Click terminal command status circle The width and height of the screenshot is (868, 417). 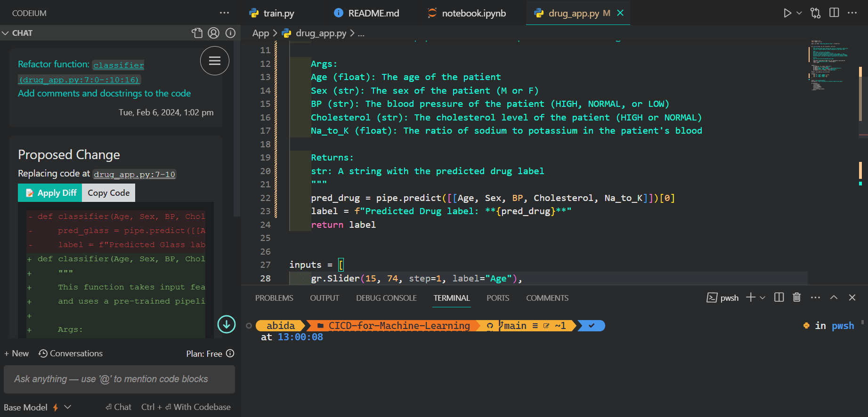point(249,326)
